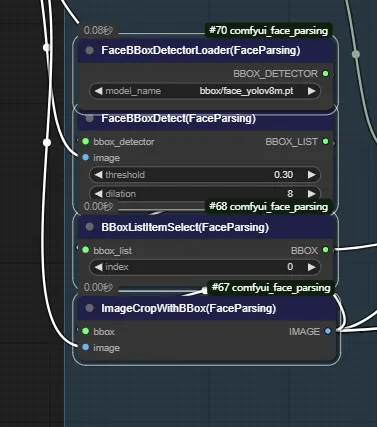Collapse the ImageCropWithBBox node via its dot

89,308
